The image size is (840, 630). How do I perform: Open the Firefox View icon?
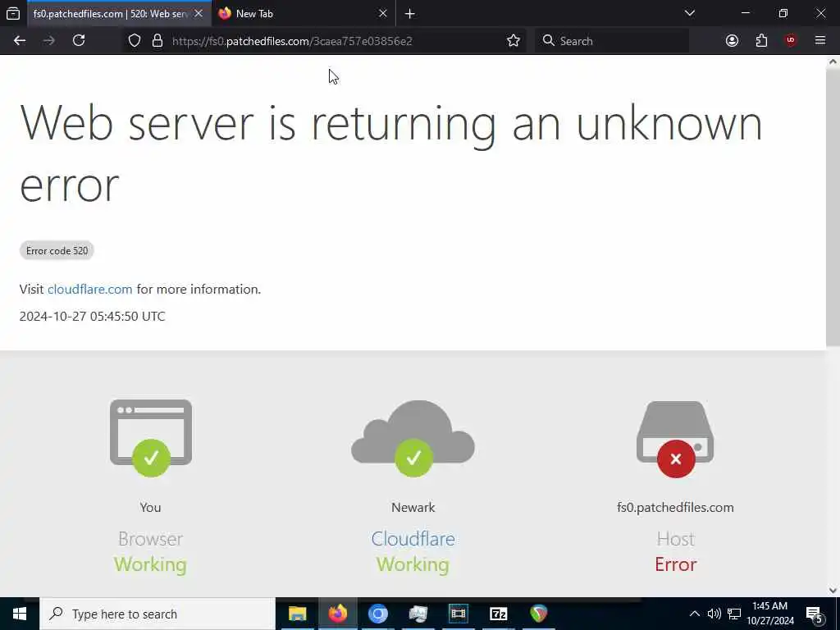pyautogui.click(x=13, y=13)
